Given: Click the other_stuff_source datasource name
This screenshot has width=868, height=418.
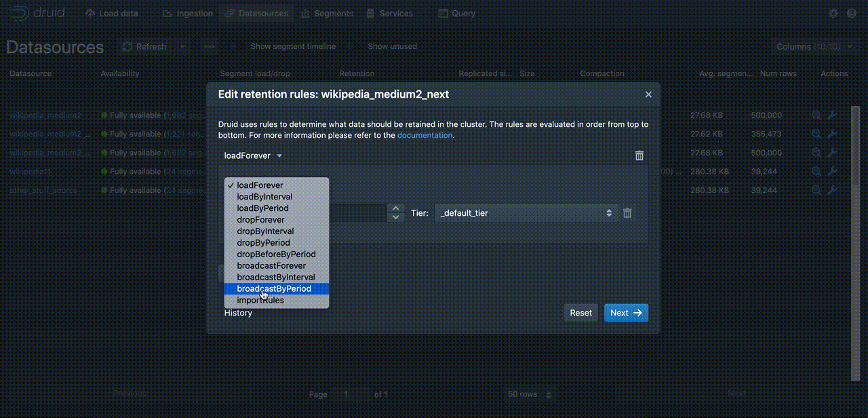Looking at the screenshot, I should (x=43, y=191).
